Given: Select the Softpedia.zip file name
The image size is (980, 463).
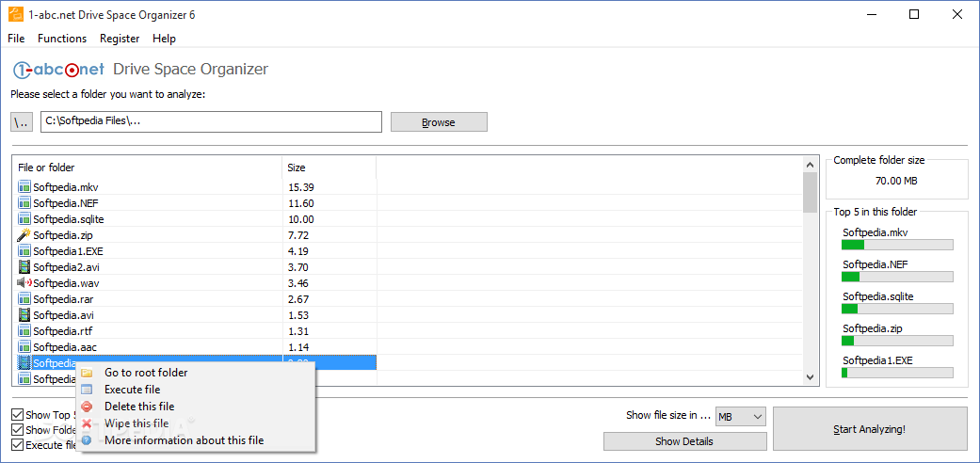Looking at the screenshot, I should pos(63,235).
